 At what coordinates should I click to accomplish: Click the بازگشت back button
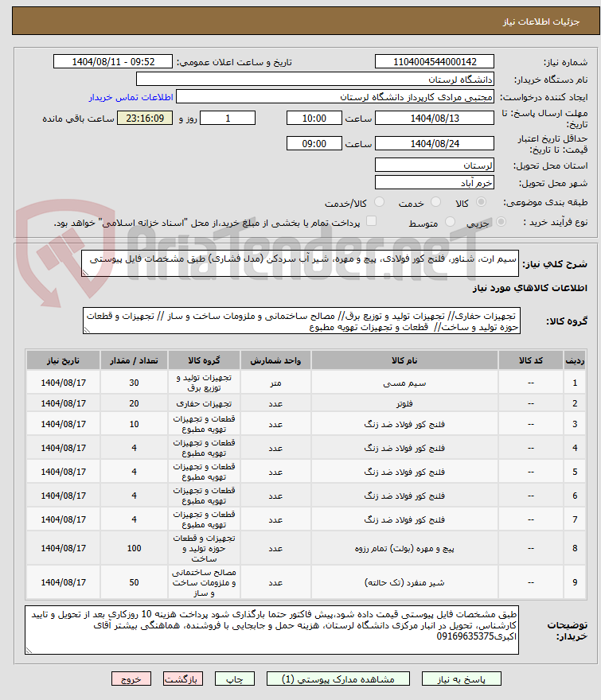[x=183, y=679]
